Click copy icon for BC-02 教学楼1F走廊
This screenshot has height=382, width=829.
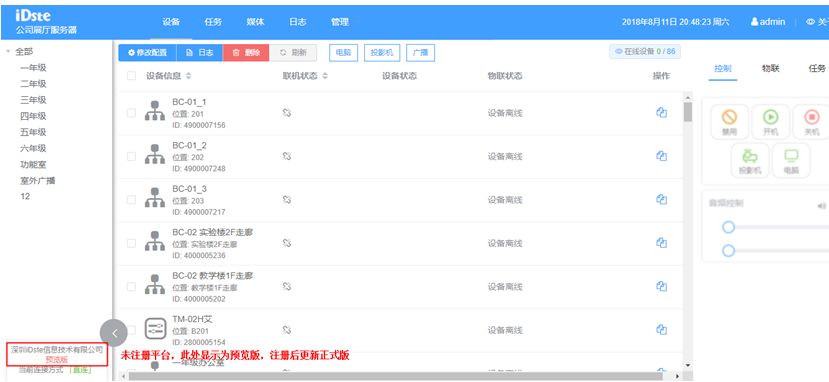661,286
